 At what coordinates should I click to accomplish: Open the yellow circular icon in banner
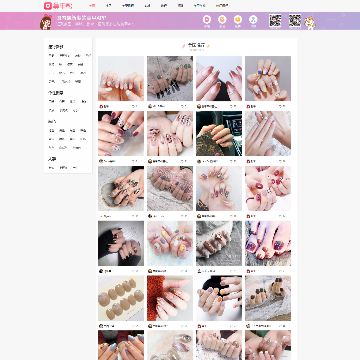click(x=238, y=19)
